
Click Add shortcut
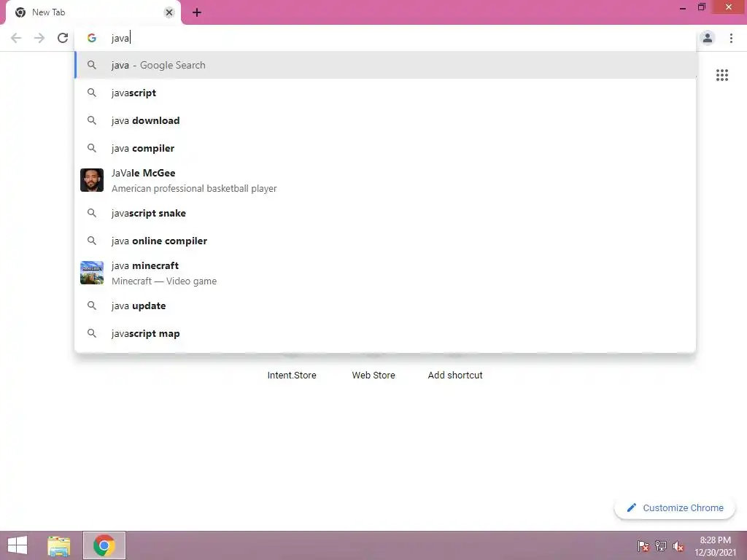(455, 376)
